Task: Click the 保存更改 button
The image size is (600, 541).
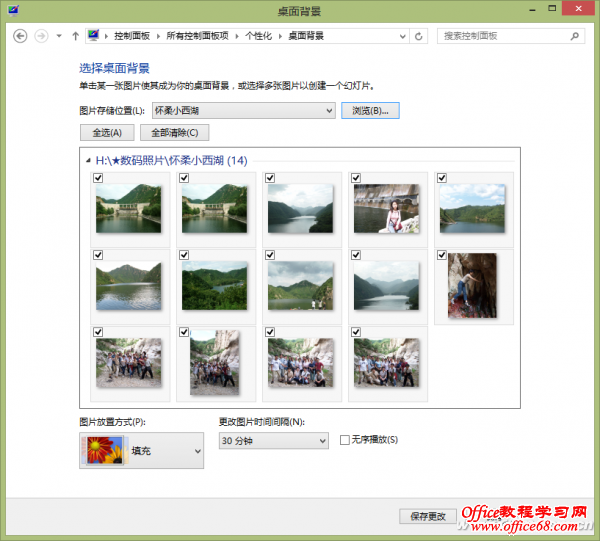Action: [x=428, y=517]
